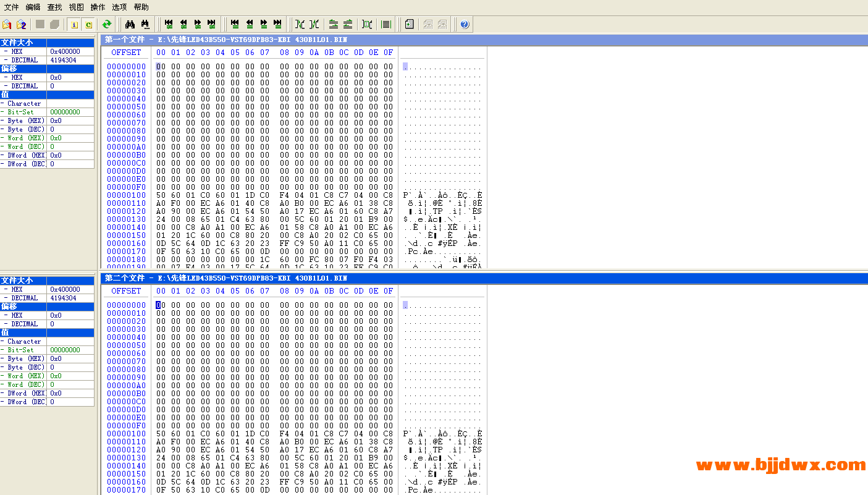Toggle the yellow 'i' toolbar button
Viewport: 868px width, 495px height.
(74, 24)
